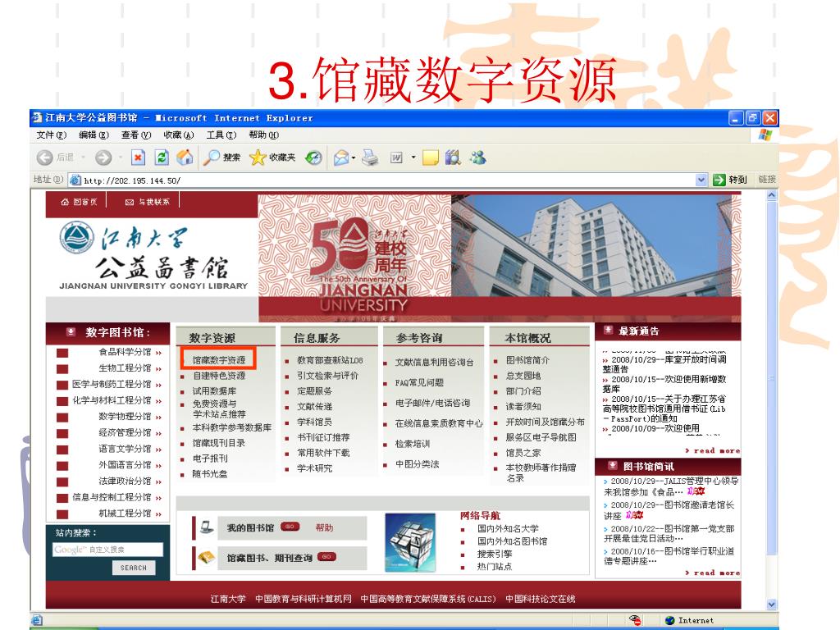
Task: Select 机械工程分馆 branch
Action: [x=125, y=514]
